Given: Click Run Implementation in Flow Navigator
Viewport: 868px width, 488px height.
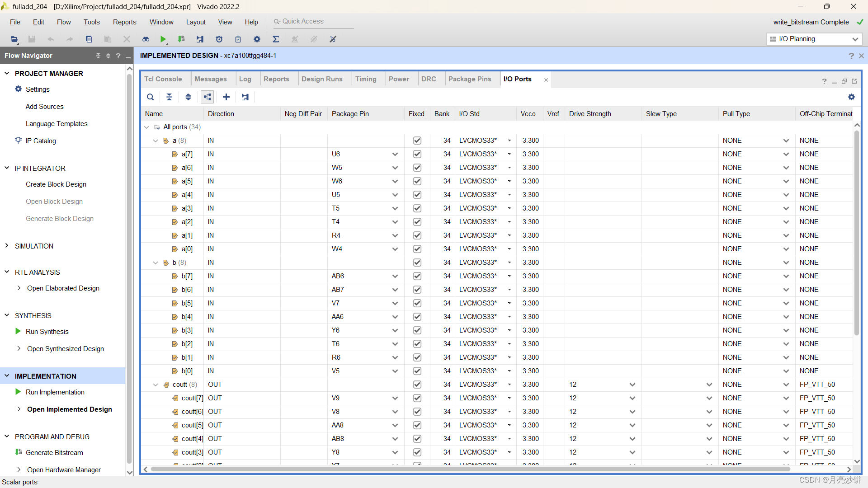Looking at the screenshot, I should (x=55, y=392).
